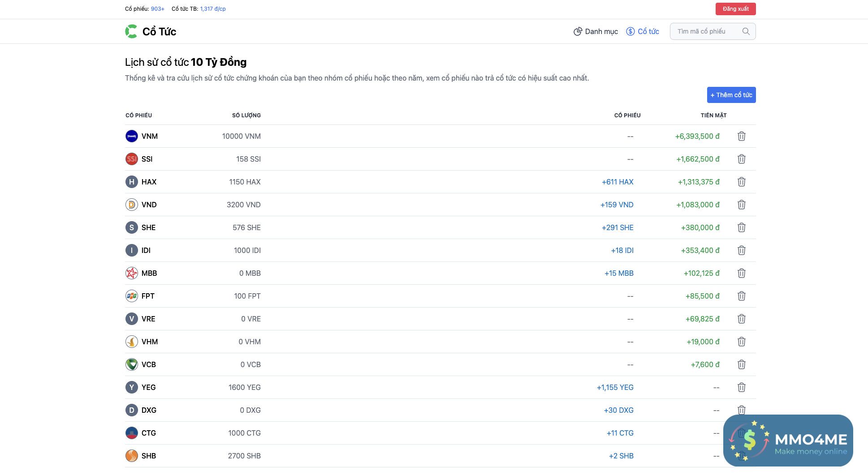Image resolution: width=868 pixels, height=475 pixels.
Task: Trash the YEG dividend row
Action: 741,387
